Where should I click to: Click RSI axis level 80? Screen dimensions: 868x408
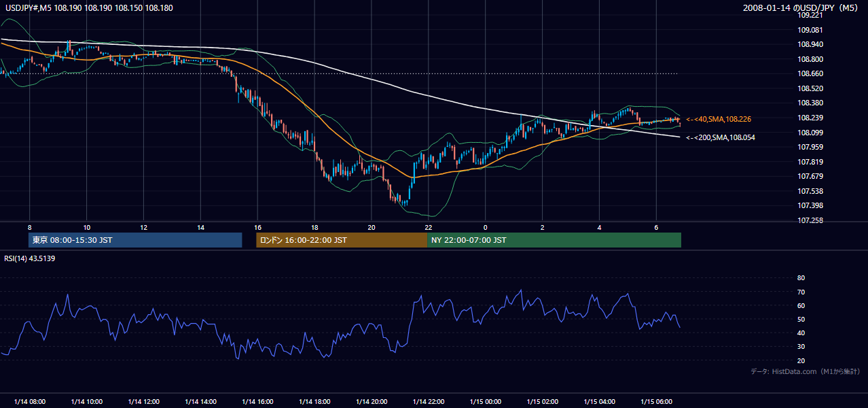click(801, 278)
